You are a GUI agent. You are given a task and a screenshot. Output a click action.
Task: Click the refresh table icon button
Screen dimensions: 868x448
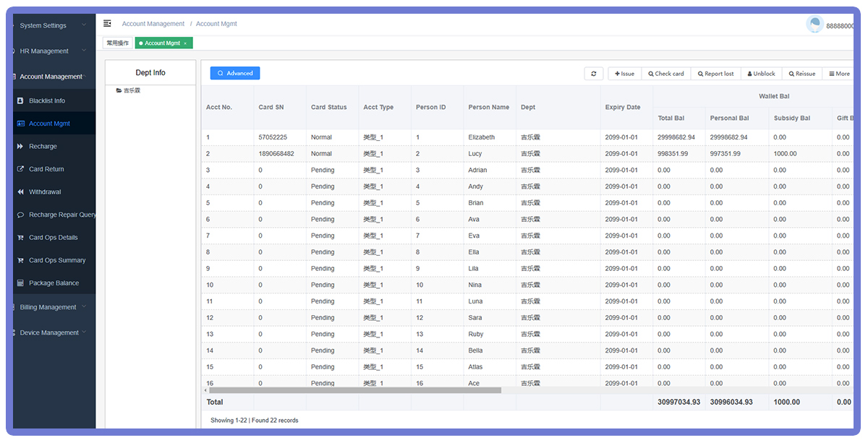[593, 74]
